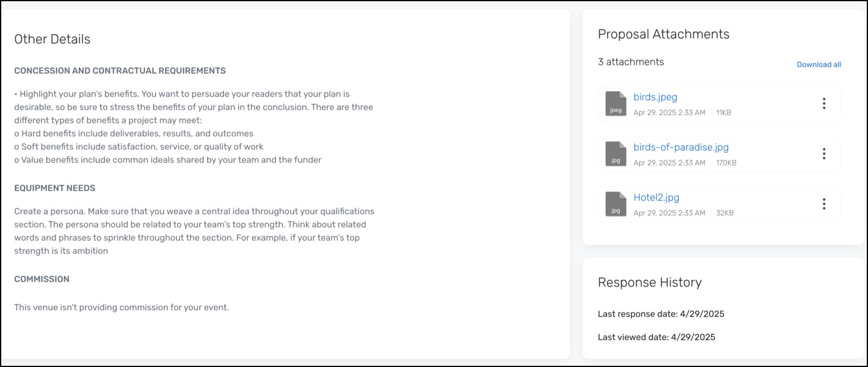Click the Commission section heading

pos(42,280)
